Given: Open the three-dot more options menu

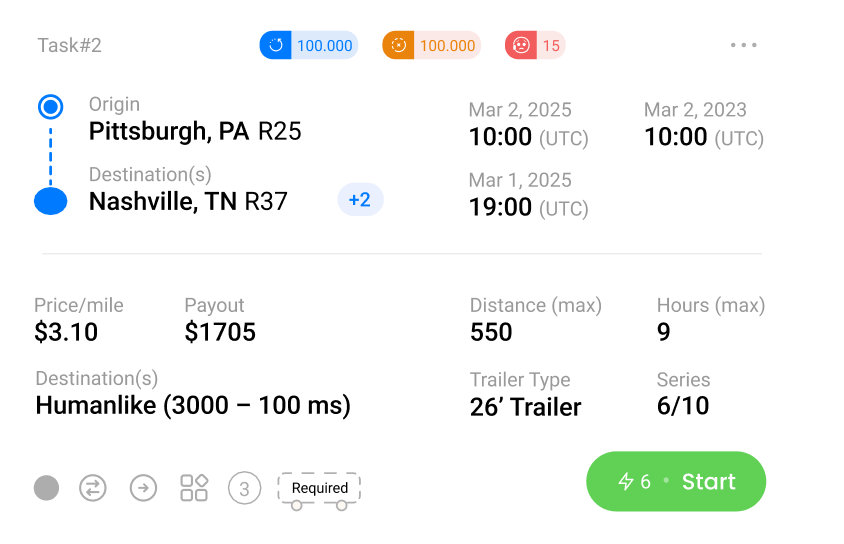Looking at the screenshot, I should [x=743, y=45].
